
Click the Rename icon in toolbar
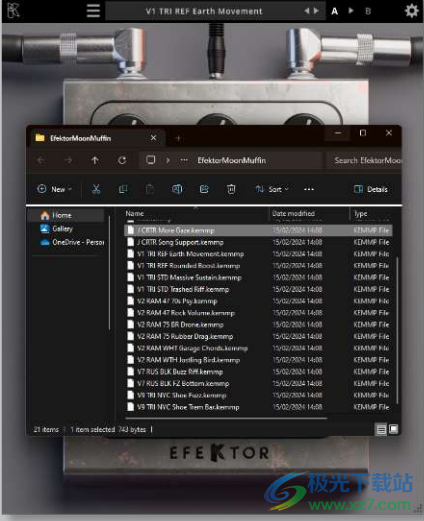click(177, 189)
